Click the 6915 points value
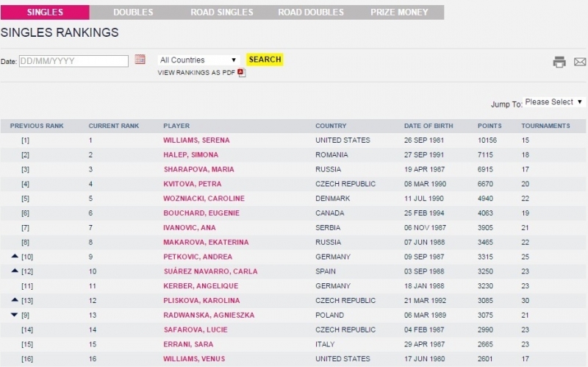Screen dimensions: 588x367 (x=485, y=170)
